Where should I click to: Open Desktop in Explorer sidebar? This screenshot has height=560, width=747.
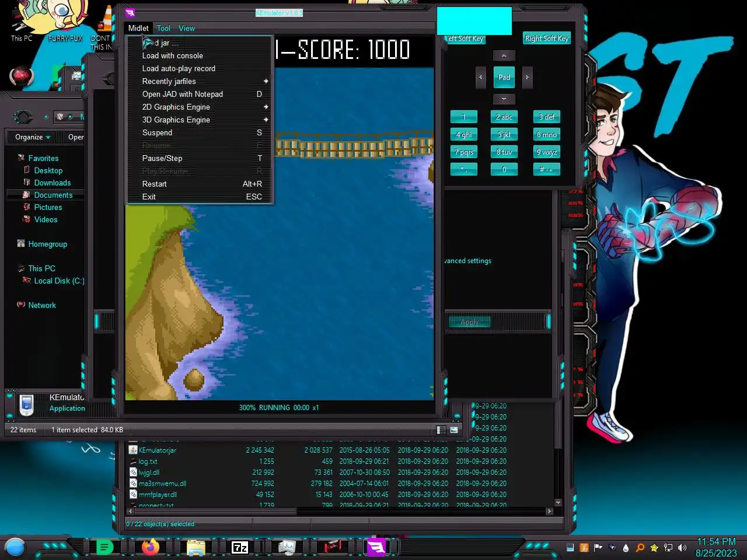click(48, 170)
